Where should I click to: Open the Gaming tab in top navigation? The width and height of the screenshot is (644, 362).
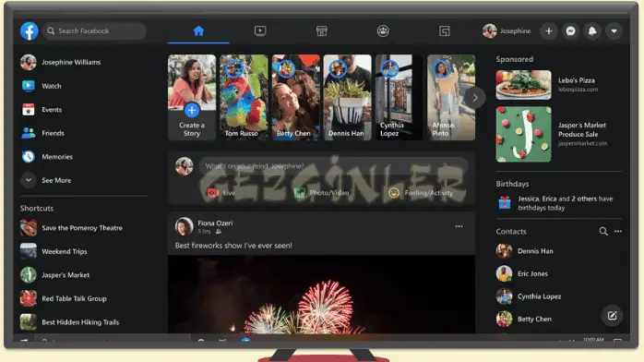coord(445,30)
